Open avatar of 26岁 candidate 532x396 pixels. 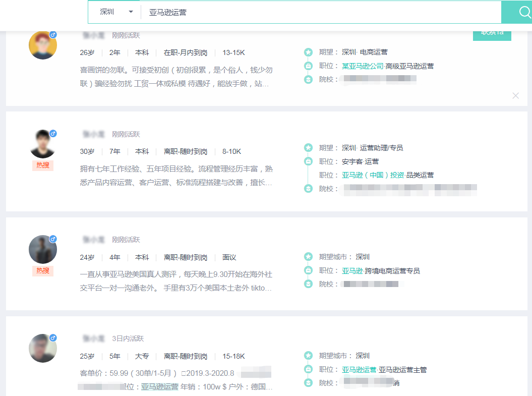pos(43,45)
